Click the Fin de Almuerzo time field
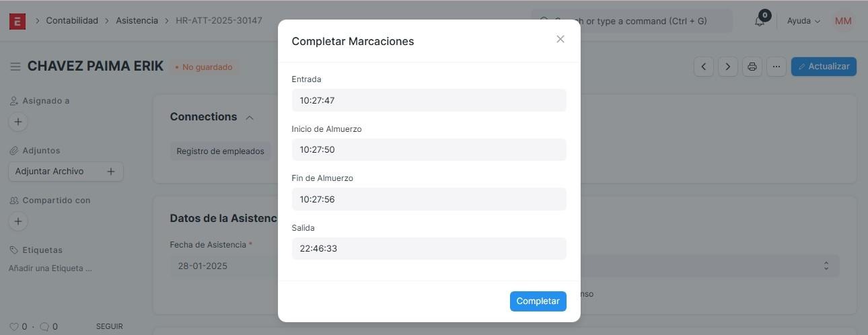Screen dimensions: 868x335 (429, 199)
